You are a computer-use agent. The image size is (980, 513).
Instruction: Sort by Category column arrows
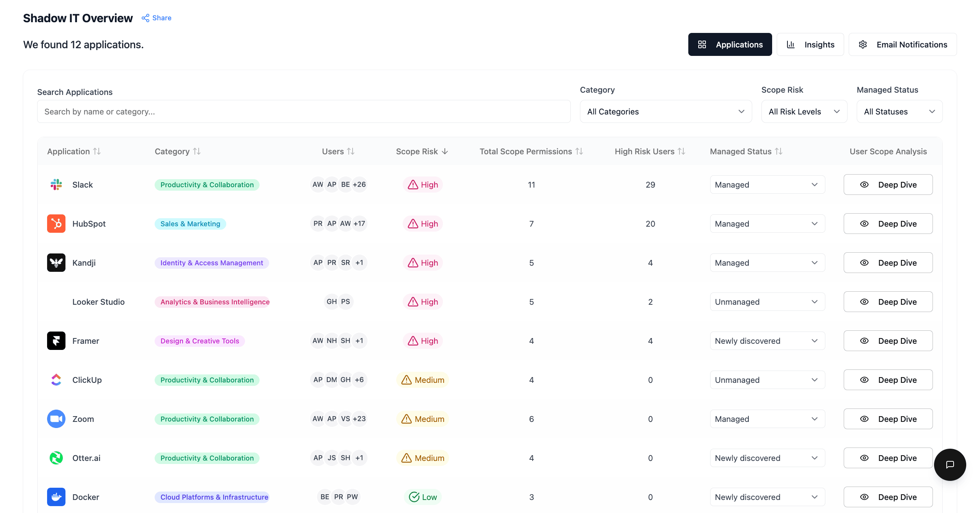click(x=197, y=152)
